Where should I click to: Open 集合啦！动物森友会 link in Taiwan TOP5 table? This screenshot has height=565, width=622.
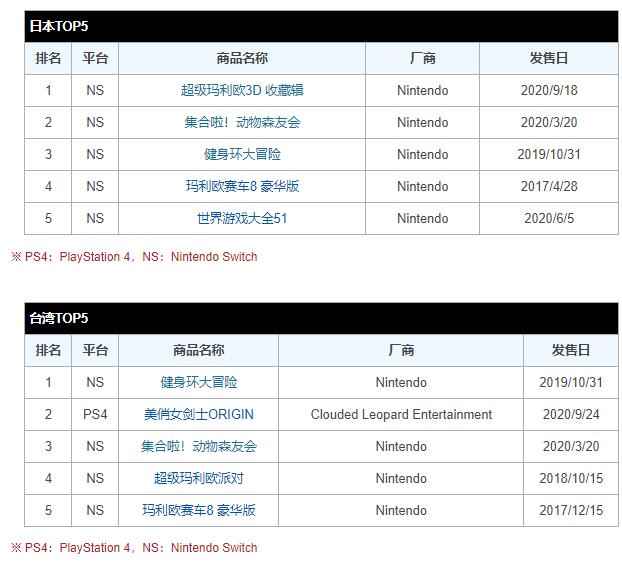coord(198,446)
